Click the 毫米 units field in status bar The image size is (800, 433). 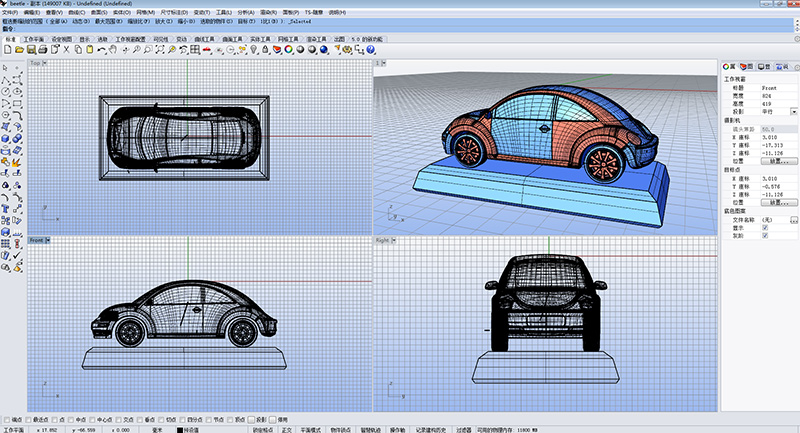click(157, 430)
